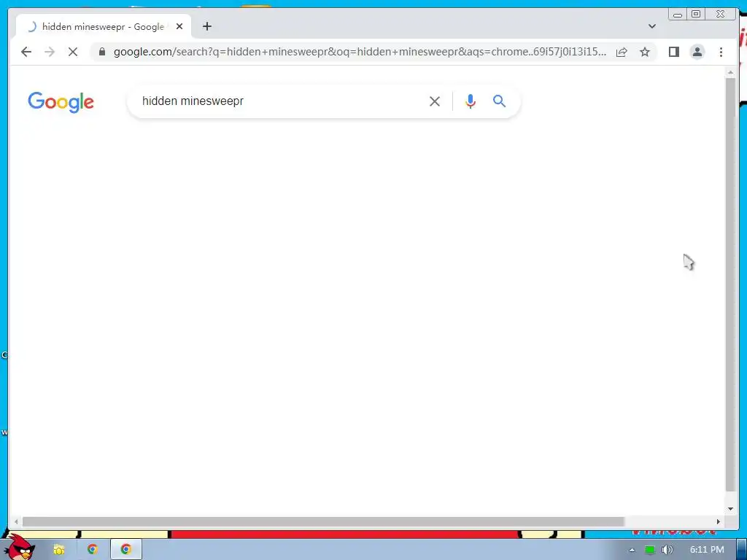Click the scrollbar up arrow
This screenshot has height=560, width=747.
[730, 72]
